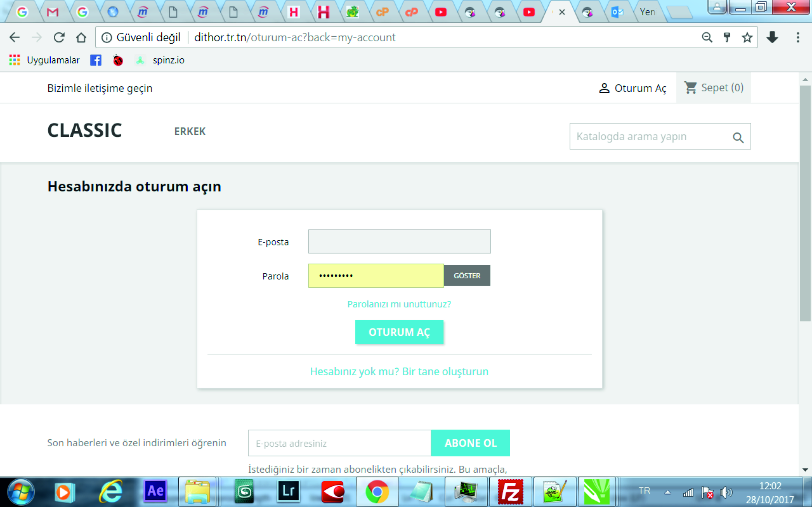
Task: Click the network signal tray icon
Action: coord(688,493)
